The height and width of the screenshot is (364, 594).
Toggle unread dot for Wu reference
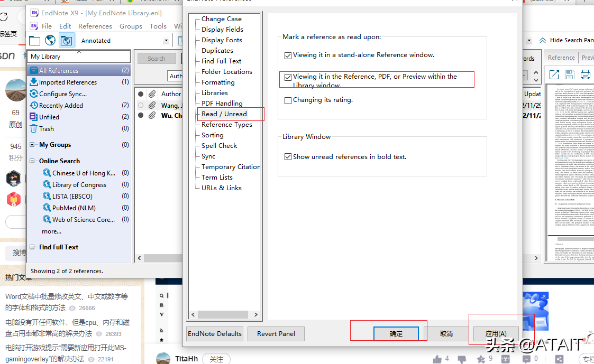[x=141, y=115]
